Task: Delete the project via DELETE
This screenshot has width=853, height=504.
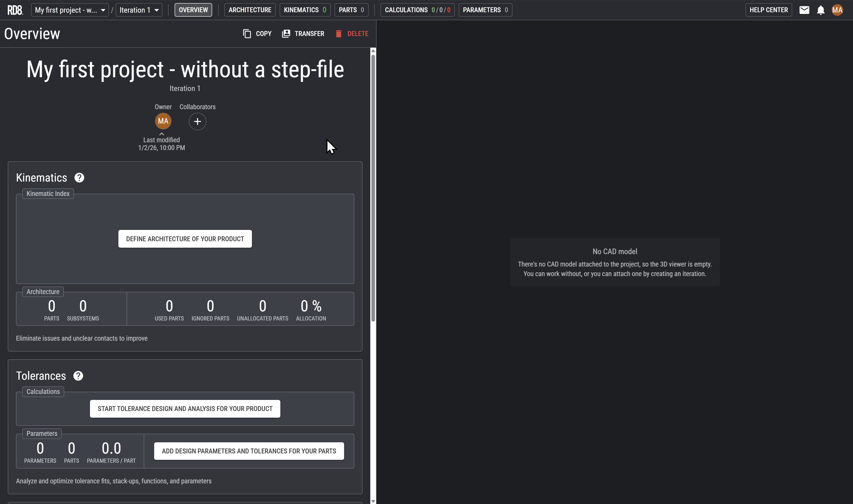Action: 352,34
